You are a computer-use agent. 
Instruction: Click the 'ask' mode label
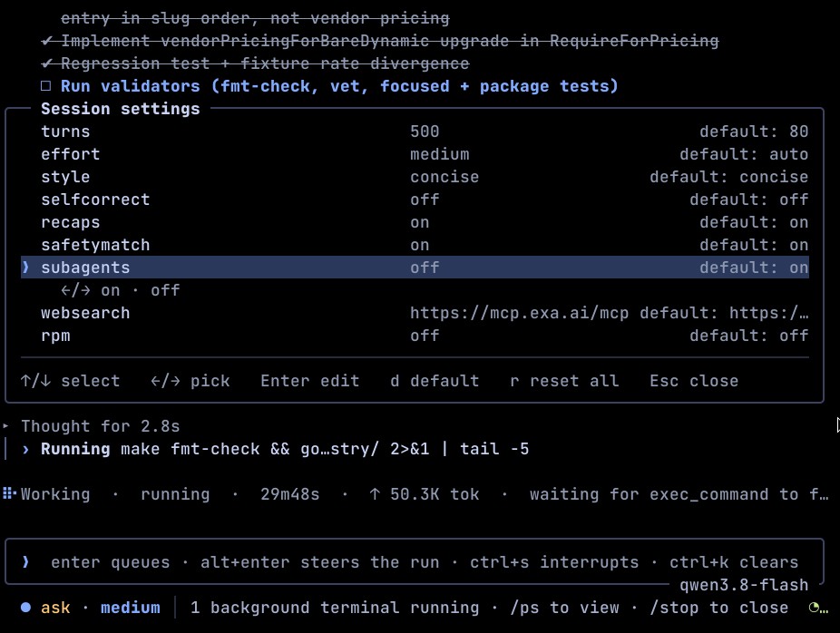55,608
